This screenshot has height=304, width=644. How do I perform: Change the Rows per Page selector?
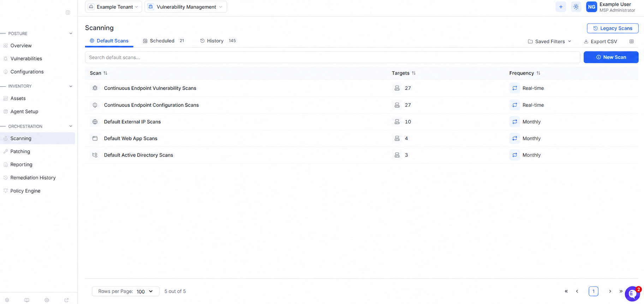coord(125,291)
